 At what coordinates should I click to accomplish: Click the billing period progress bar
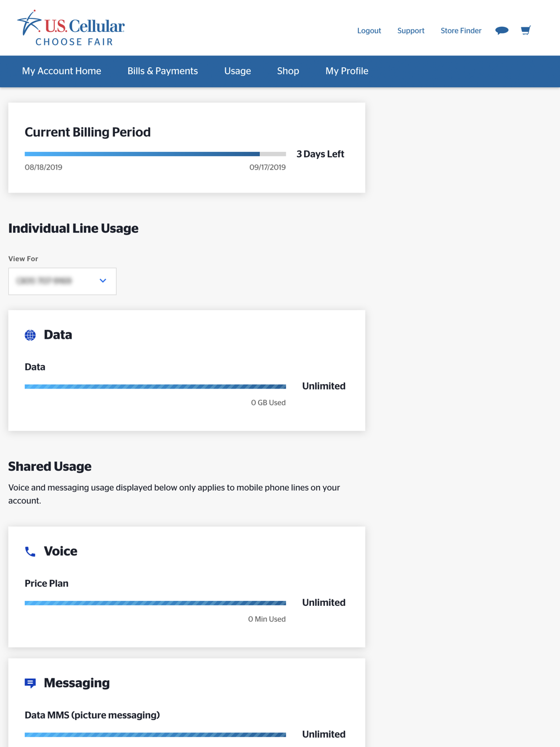(155, 154)
